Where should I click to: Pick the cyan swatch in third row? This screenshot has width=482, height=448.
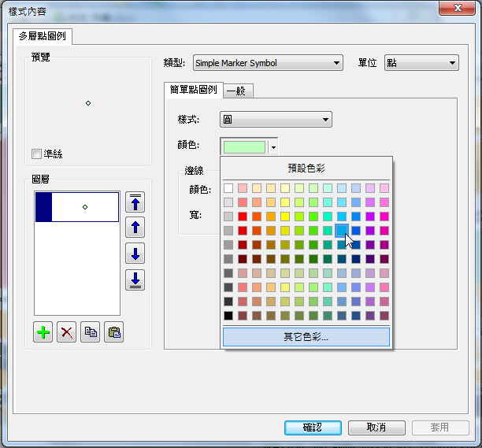[x=342, y=217]
